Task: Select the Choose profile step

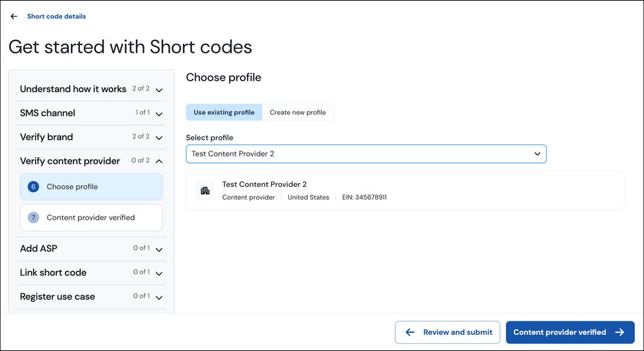Action: pyautogui.click(x=91, y=187)
